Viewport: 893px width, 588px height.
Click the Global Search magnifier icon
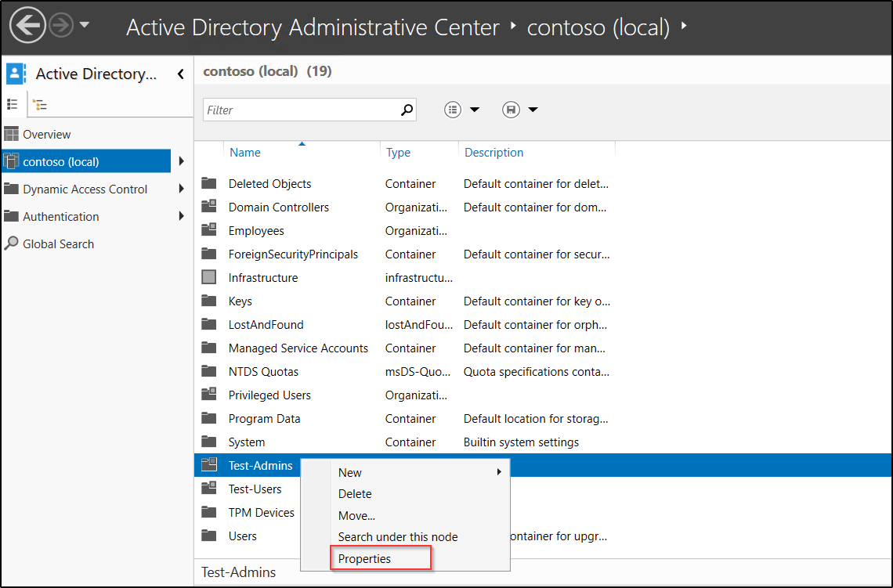click(x=11, y=243)
